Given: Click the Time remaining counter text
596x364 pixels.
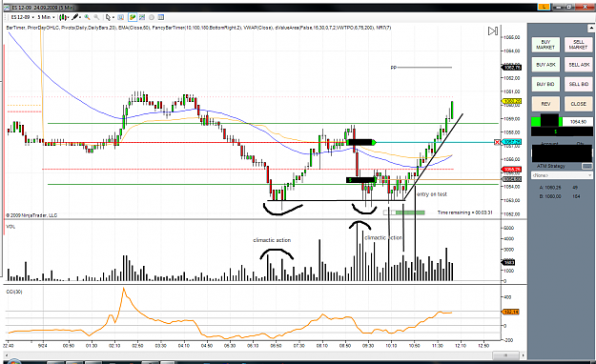Looking at the screenshot, I should 464,212.
